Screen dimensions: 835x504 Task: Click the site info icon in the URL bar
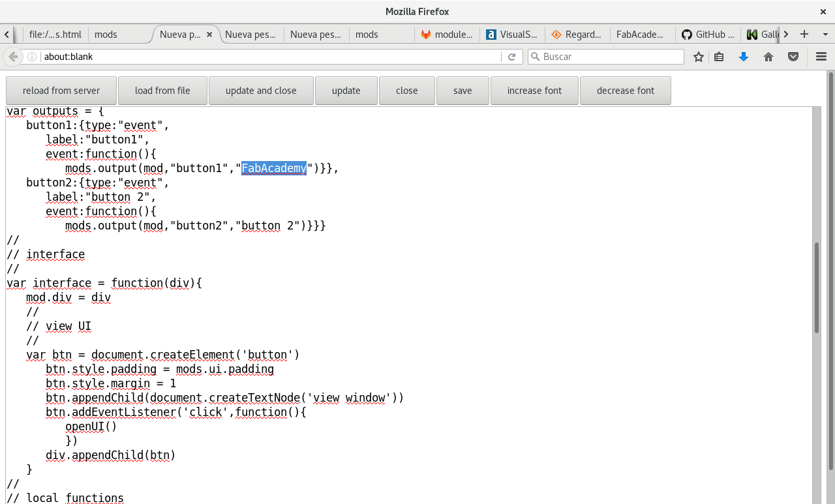32,57
